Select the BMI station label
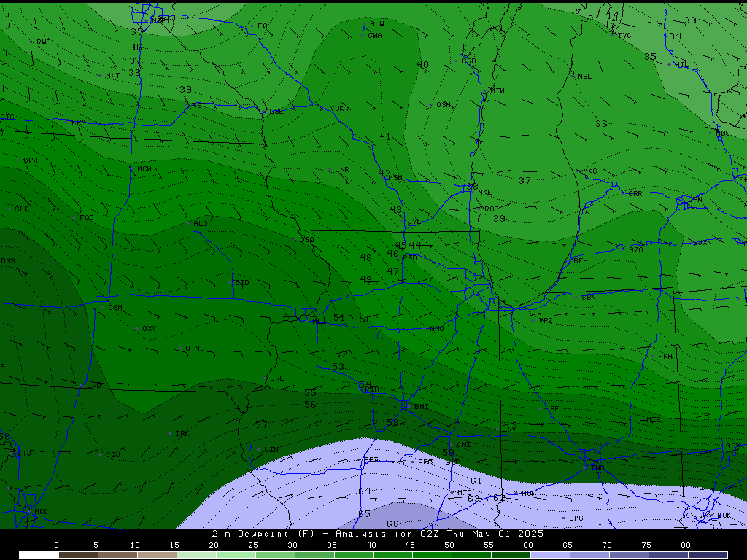This screenshot has height=560, width=747. click(x=421, y=407)
